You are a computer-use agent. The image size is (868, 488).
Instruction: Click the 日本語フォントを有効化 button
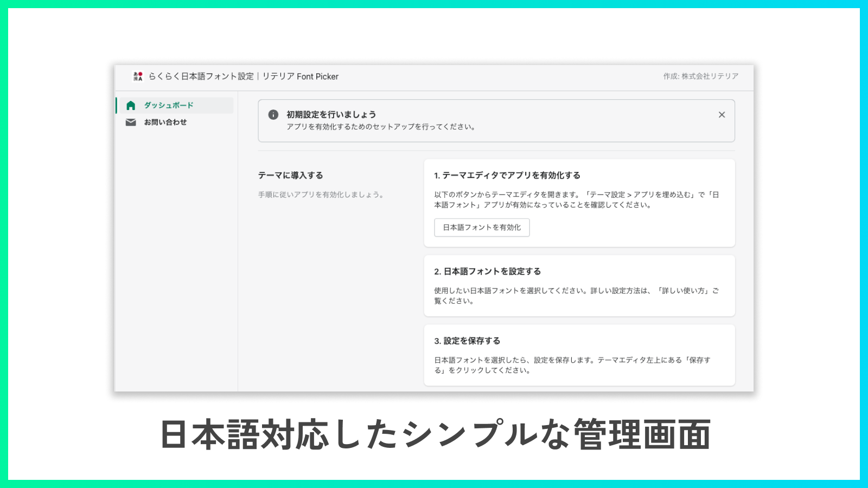point(481,227)
